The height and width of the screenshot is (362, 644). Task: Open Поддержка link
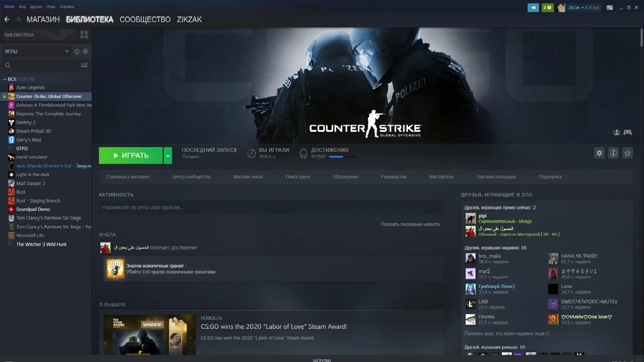pyautogui.click(x=550, y=177)
